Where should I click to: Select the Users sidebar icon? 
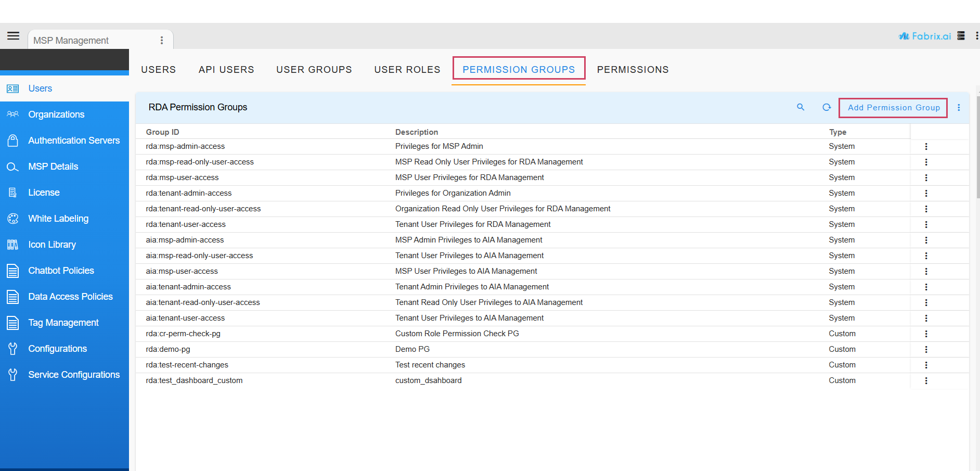click(12, 88)
